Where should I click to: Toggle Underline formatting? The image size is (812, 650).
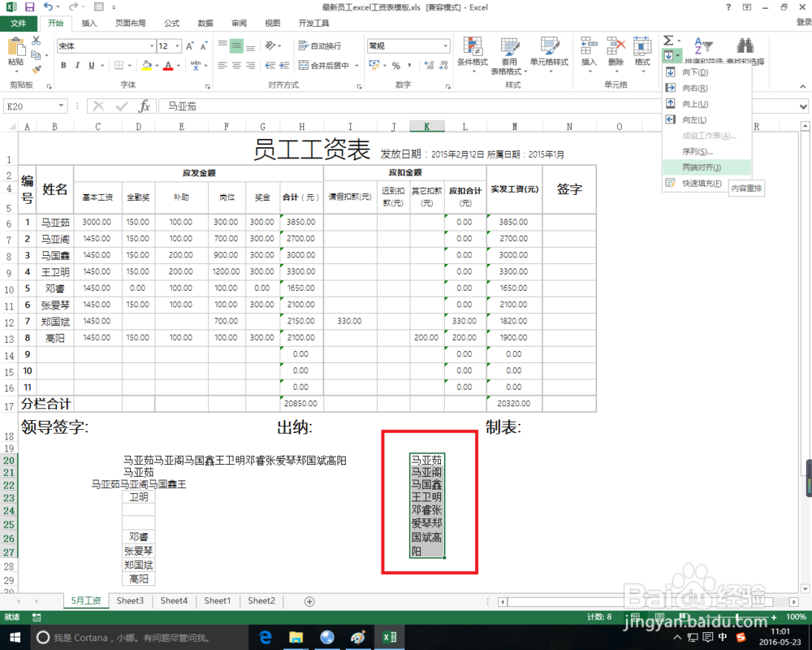click(92, 65)
